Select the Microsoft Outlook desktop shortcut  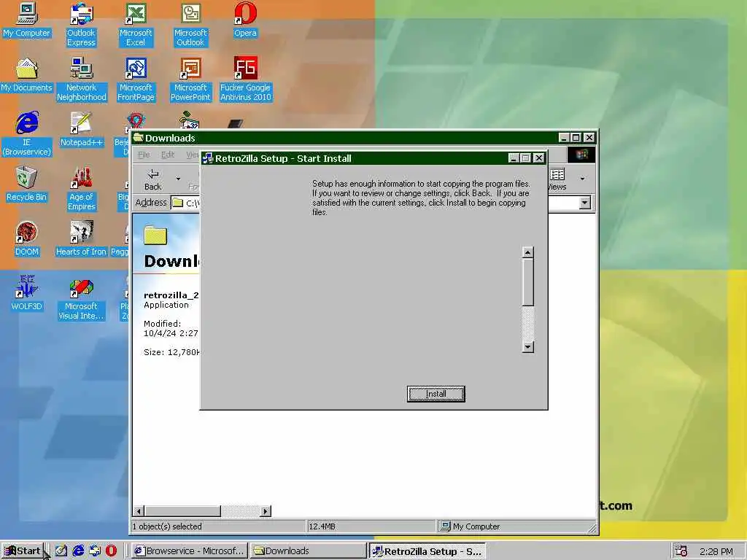pos(190,25)
